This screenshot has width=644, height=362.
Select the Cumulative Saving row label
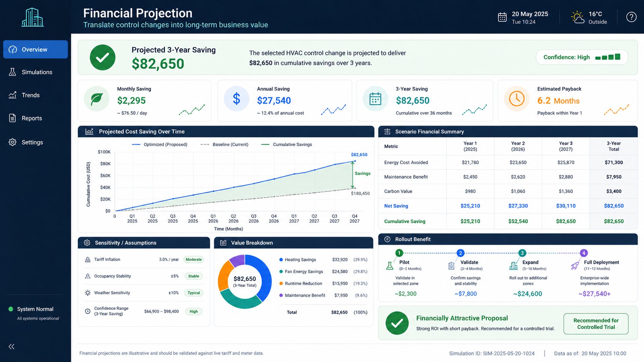pos(405,221)
